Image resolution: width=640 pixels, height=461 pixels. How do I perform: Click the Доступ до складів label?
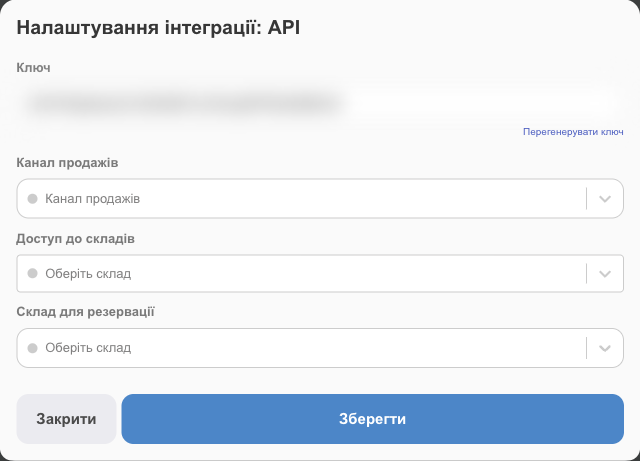[x=76, y=238]
